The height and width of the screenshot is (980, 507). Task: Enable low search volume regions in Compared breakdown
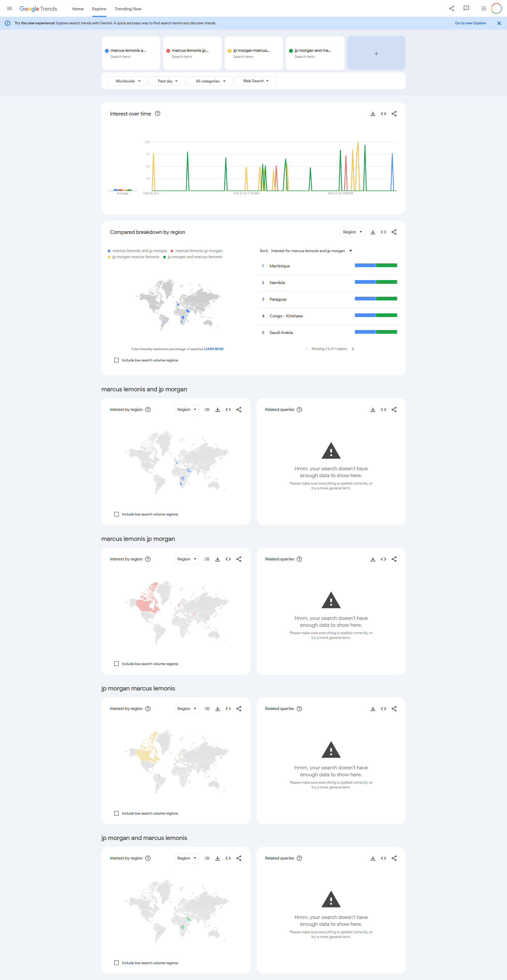pos(116,360)
